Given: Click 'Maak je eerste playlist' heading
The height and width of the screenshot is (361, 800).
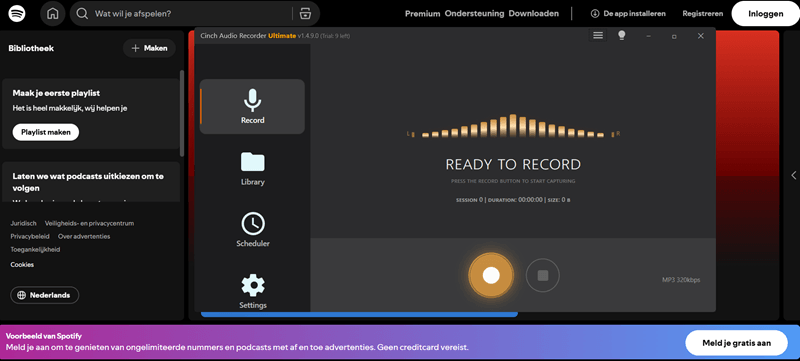Looking at the screenshot, I should coord(56,93).
